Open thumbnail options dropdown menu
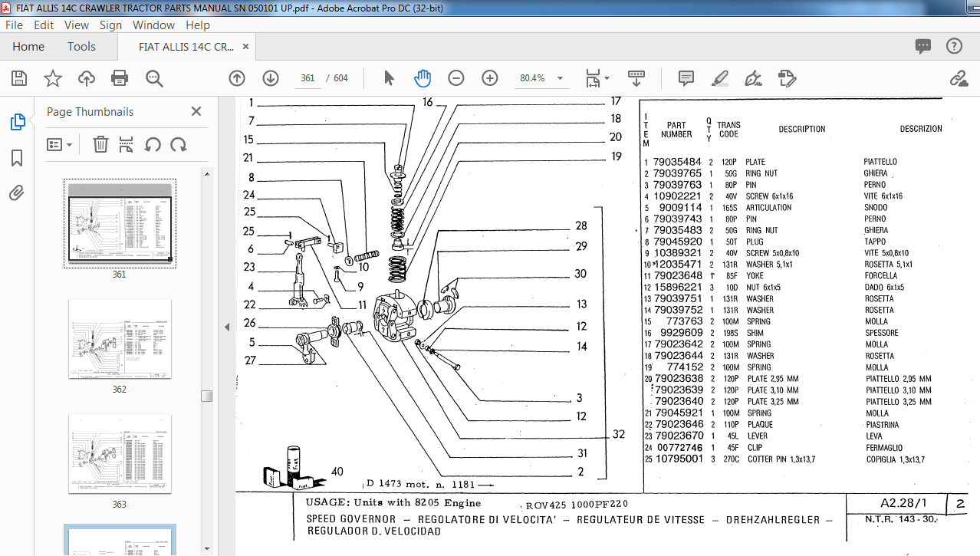The width and height of the screenshot is (980, 556). click(x=60, y=144)
